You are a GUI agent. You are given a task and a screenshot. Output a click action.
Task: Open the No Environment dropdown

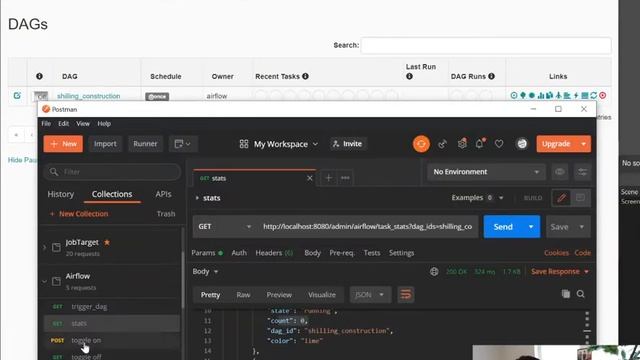[486, 172]
